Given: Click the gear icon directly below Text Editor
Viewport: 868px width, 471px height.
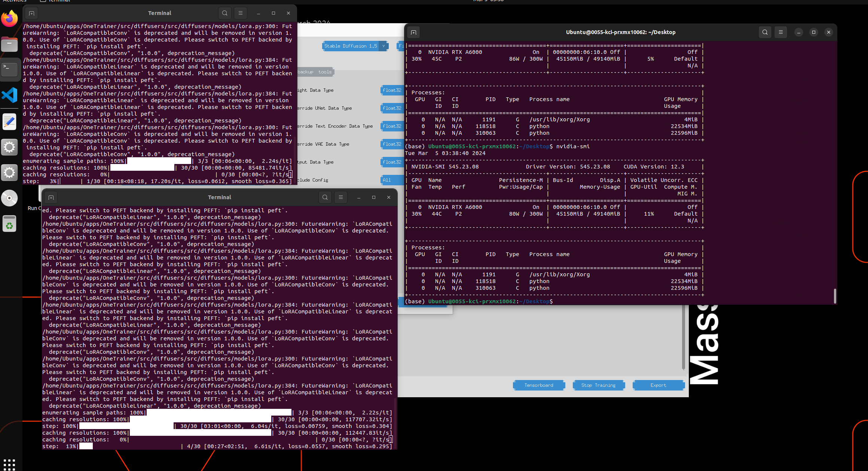Looking at the screenshot, I should [x=10, y=147].
